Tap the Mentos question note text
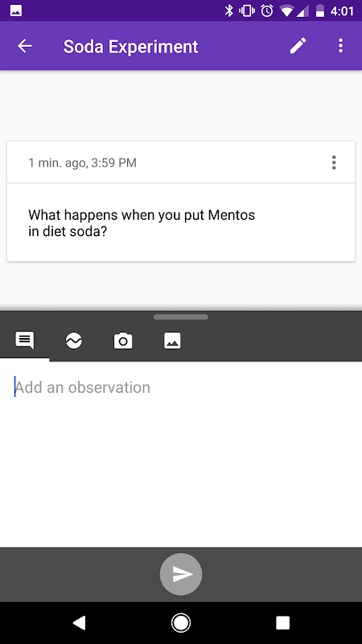 click(142, 223)
